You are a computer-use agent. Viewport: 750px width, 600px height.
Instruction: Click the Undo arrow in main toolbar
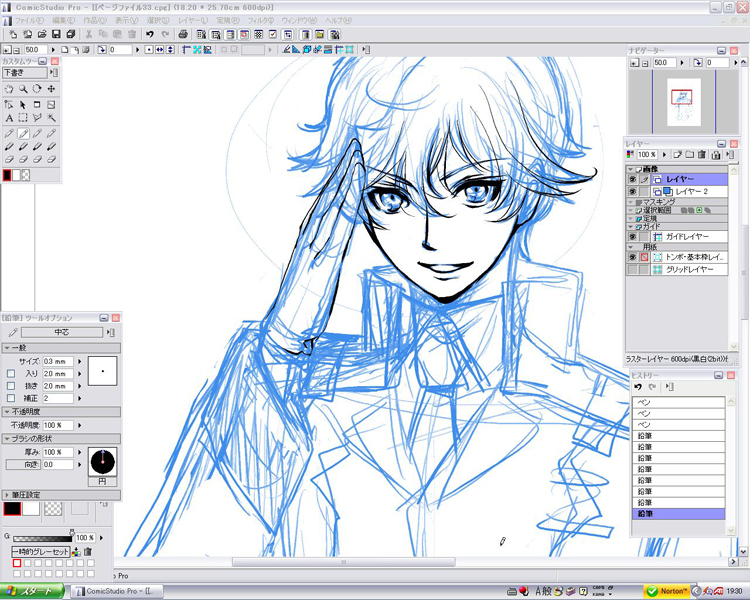150,34
